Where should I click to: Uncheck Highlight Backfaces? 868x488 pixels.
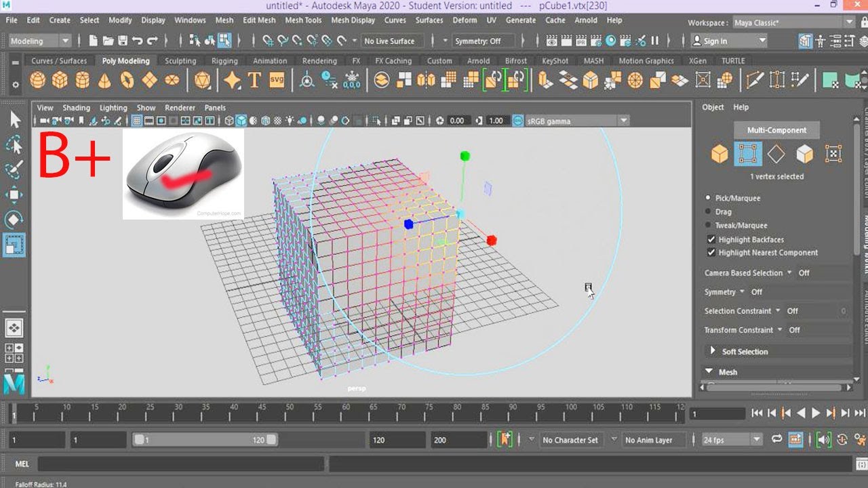(x=711, y=239)
